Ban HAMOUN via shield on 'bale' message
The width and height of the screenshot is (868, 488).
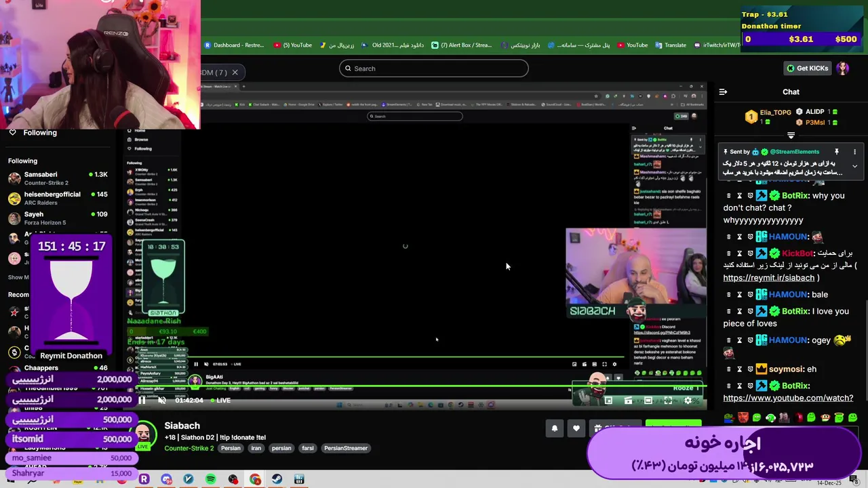click(x=750, y=295)
